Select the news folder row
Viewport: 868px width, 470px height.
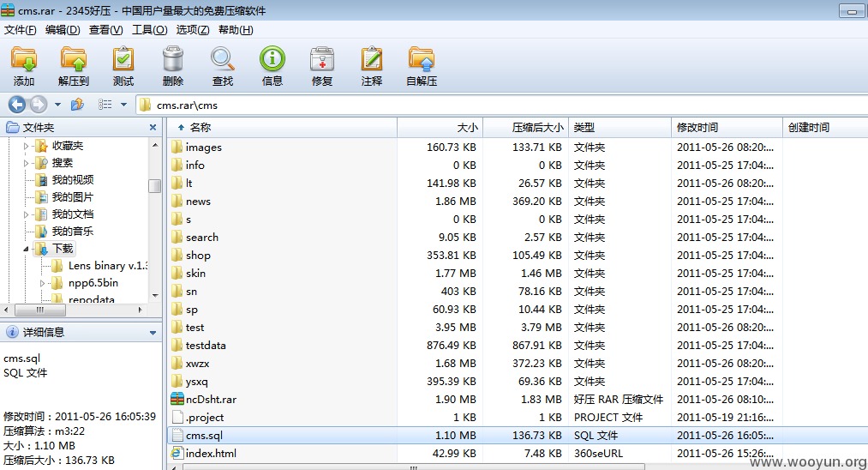tap(518, 202)
